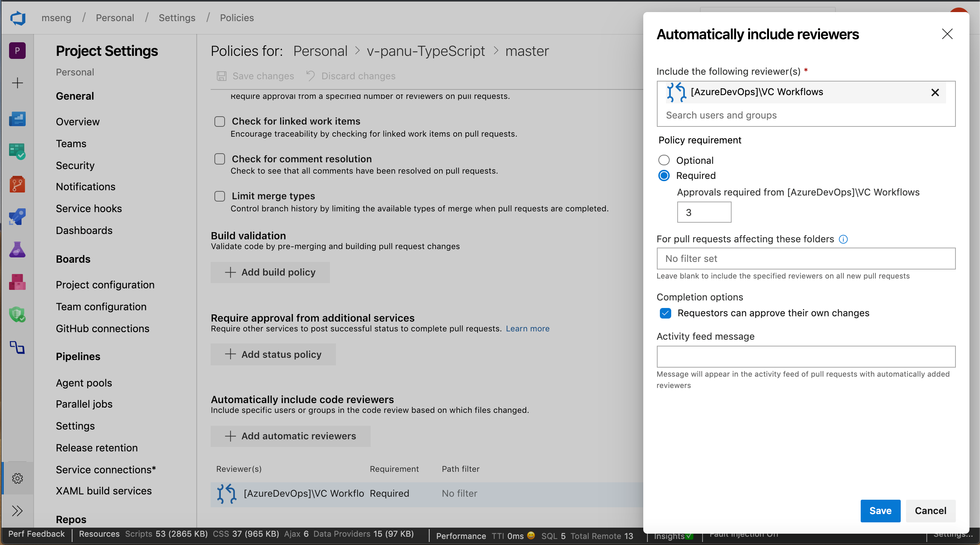The width and height of the screenshot is (980, 545).
Task: Click the Security settings menu item
Action: pyautogui.click(x=75, y=165)
